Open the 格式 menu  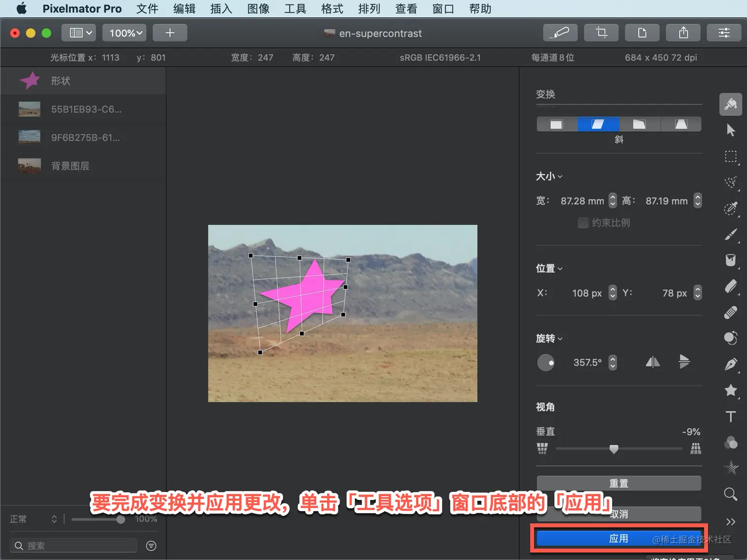(x=332, y=9)
